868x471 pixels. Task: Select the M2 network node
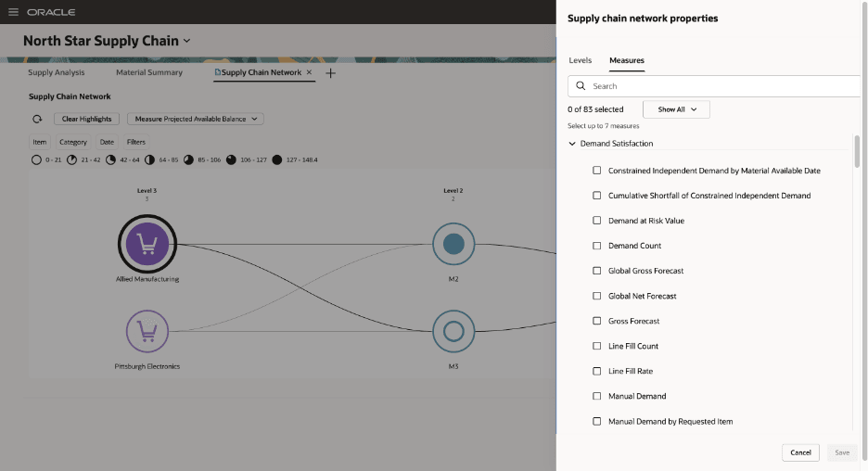tap(453, 244)
